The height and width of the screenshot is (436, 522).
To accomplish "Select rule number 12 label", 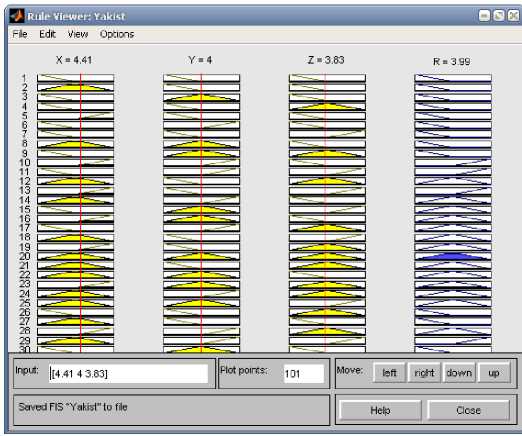I will point(24,181).
